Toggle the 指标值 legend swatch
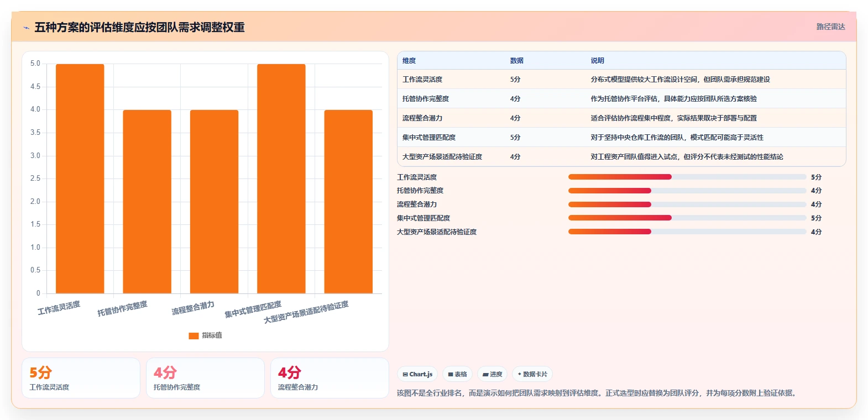Screen dimensions: 868x420 tap(194, 335)
